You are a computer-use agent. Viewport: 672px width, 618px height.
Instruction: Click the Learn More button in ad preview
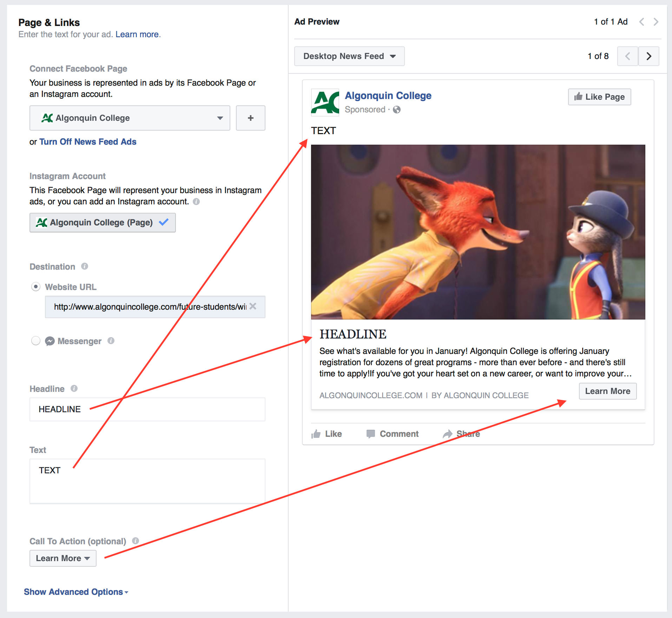(x=607, y=391)
